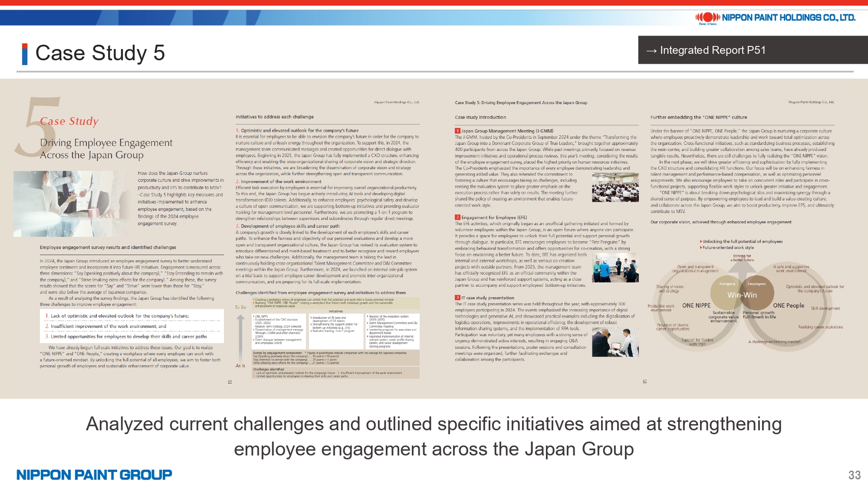Click 'Skill development' label
Viewport: 868px width, 488px height.
point(825,308)
